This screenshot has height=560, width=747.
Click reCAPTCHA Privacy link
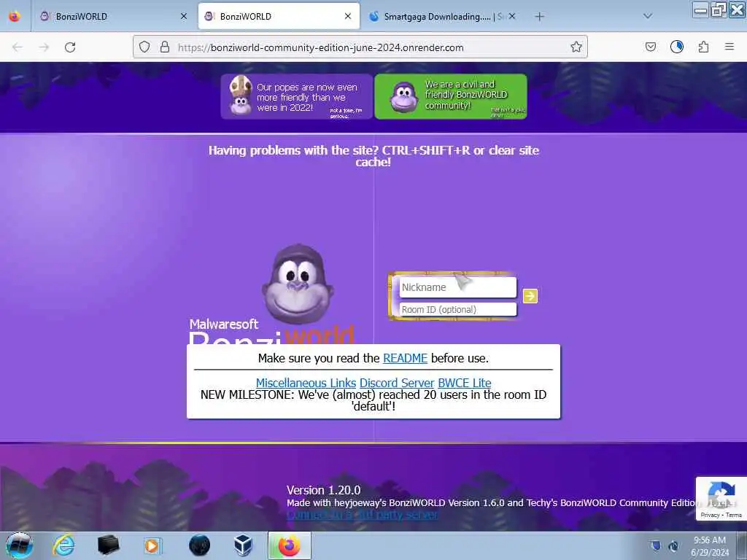coord(709,515)
